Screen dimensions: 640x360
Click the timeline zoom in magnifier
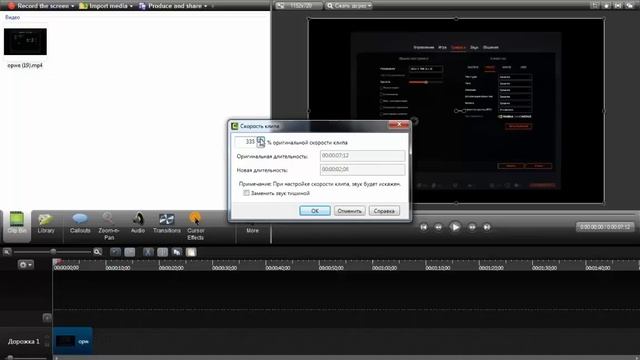pyautogui.click(x=97, y=252)
